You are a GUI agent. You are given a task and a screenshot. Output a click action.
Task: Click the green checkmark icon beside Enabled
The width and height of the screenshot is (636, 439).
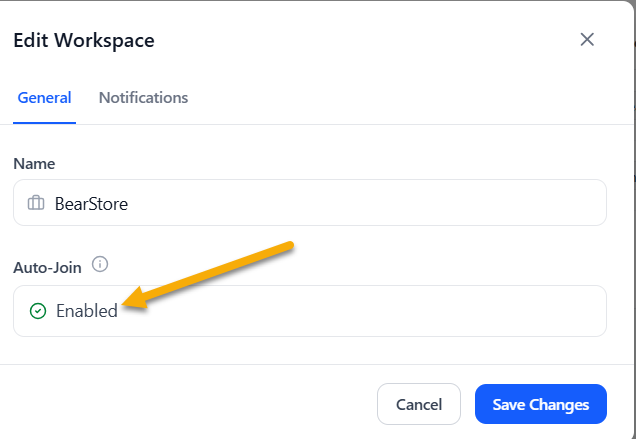tap(38, 311)
